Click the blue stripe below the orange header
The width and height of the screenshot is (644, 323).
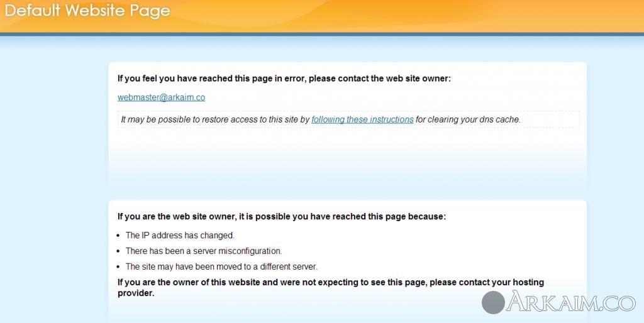[x=322, y=34]
